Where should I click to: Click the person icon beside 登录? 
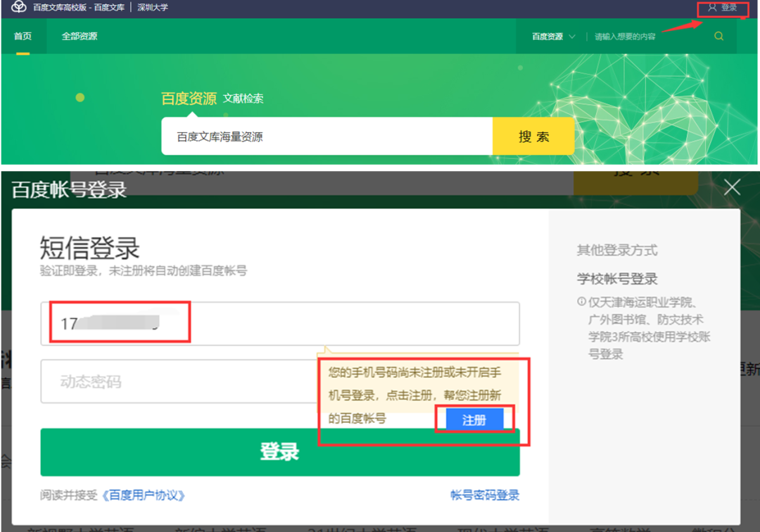pos(712,9)
